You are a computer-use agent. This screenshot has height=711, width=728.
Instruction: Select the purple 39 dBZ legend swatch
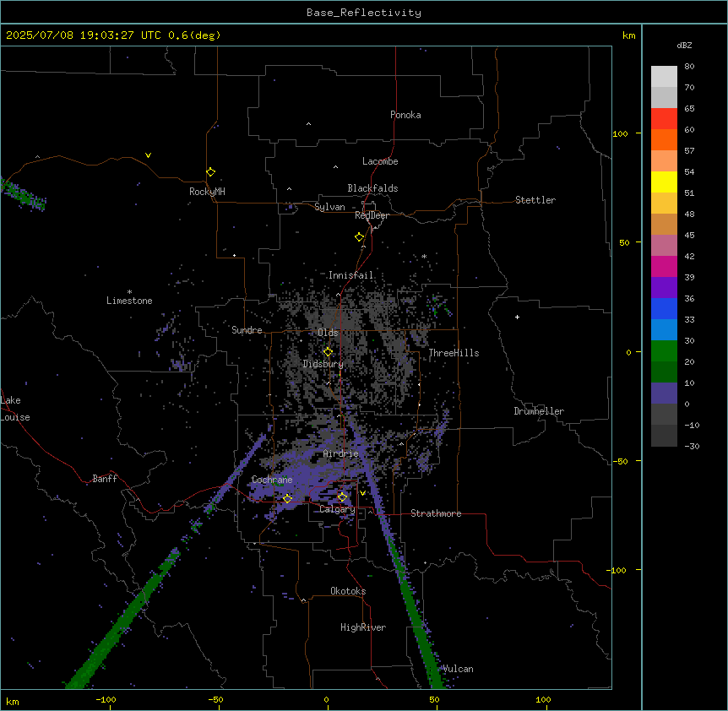664,288
